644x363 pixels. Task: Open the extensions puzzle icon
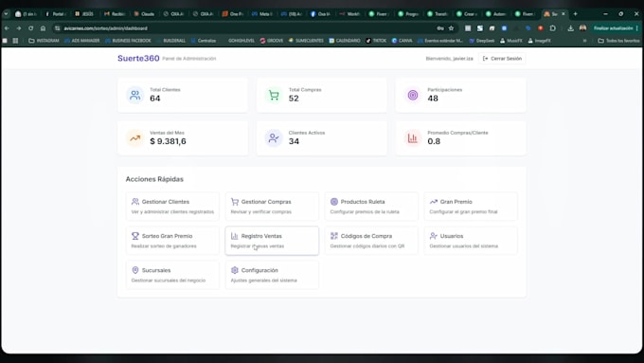click(x=553, y=28)
